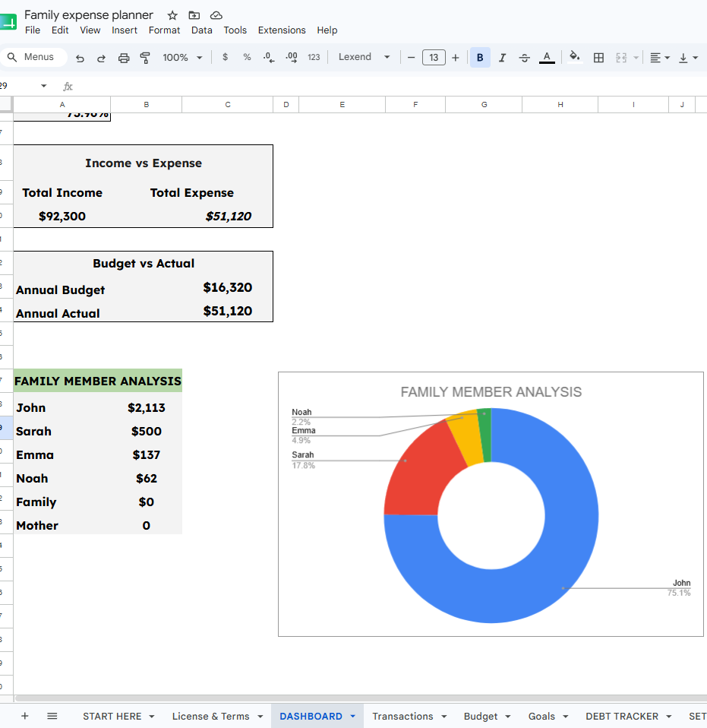This screenshot has width=707, height=728.
Task: Click the Merge cells icon
Action: click(621, 58)
